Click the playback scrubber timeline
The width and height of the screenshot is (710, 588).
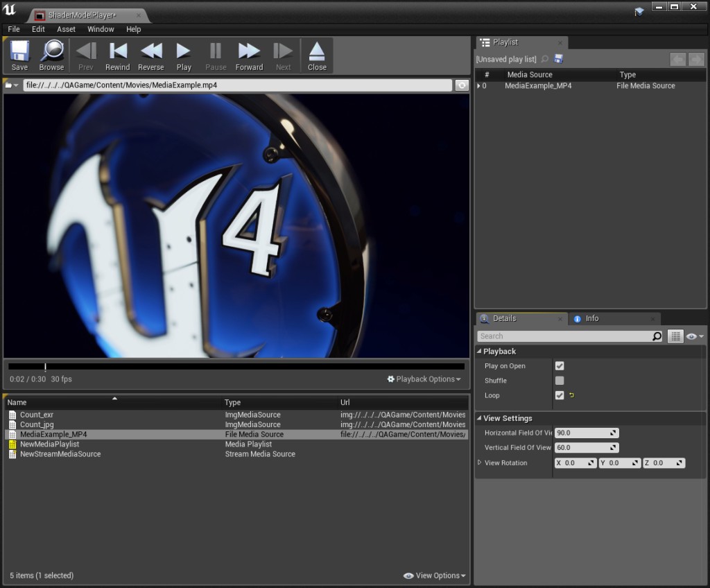[x=236, y=367]
